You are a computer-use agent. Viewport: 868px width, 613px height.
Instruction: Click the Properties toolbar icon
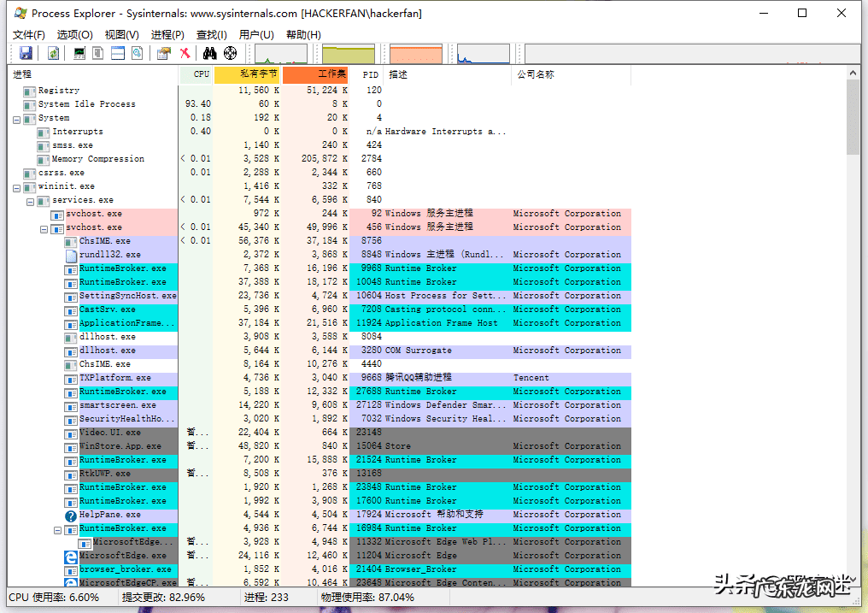(x=163, y=53)
